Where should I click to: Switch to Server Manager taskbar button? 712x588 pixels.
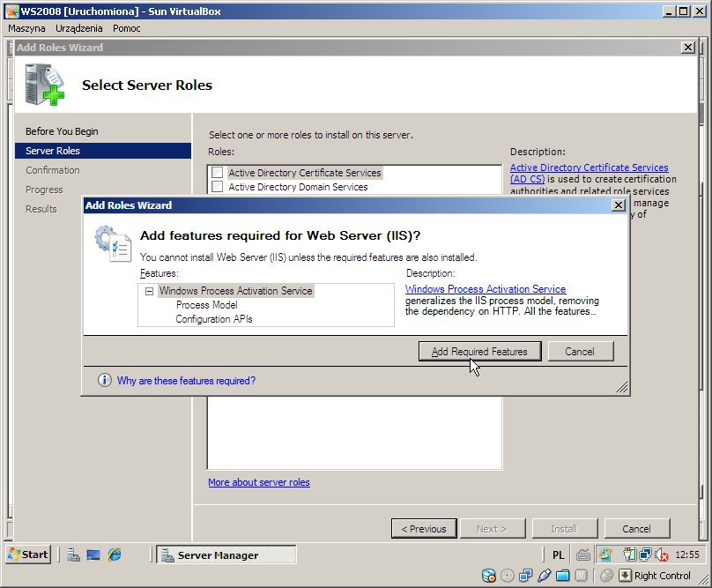(226, 555)
